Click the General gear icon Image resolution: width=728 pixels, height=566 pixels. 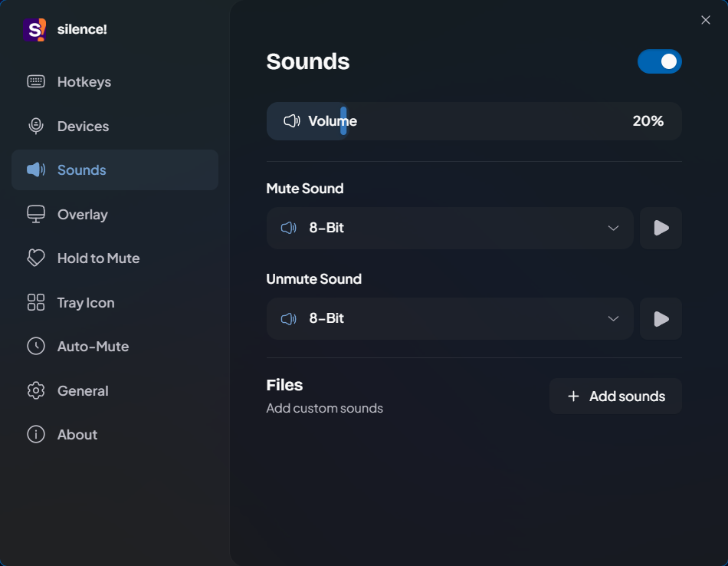(36, 391)
